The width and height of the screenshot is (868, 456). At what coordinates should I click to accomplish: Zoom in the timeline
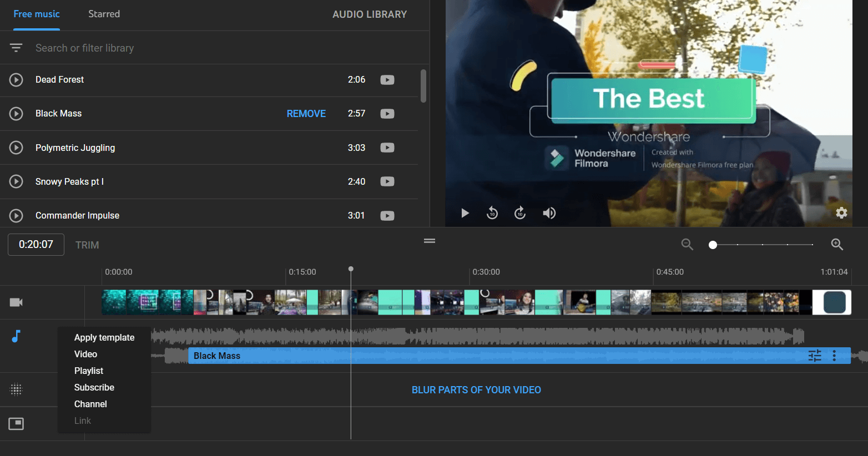[837, 245]
